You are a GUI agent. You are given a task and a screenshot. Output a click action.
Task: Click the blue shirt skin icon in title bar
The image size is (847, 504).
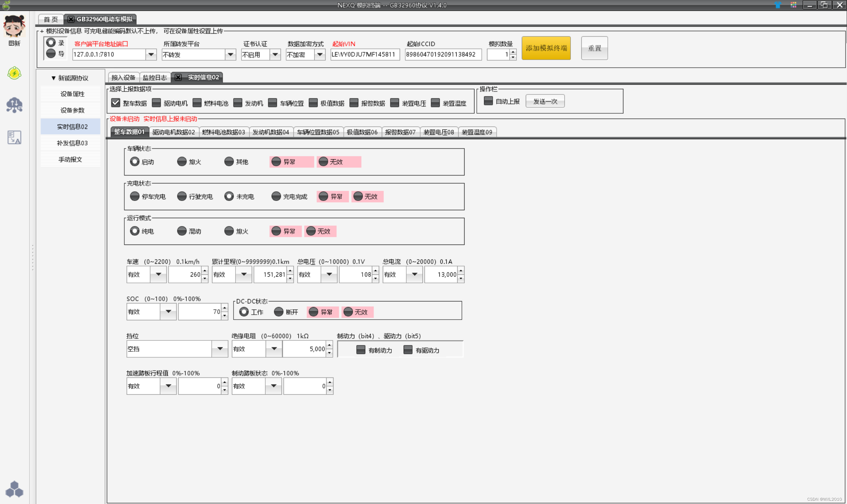click(x=777, y=5)
